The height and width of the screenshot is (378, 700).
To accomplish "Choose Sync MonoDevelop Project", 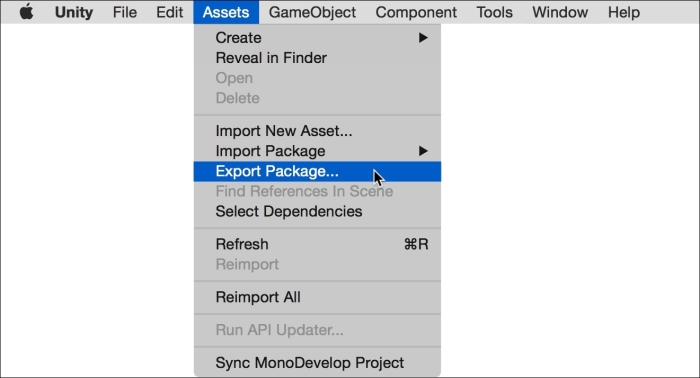I will 317,362.
